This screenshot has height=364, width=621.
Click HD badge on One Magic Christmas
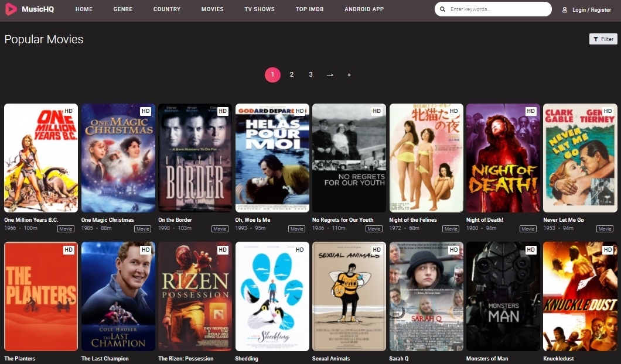(x=146, y=111)
